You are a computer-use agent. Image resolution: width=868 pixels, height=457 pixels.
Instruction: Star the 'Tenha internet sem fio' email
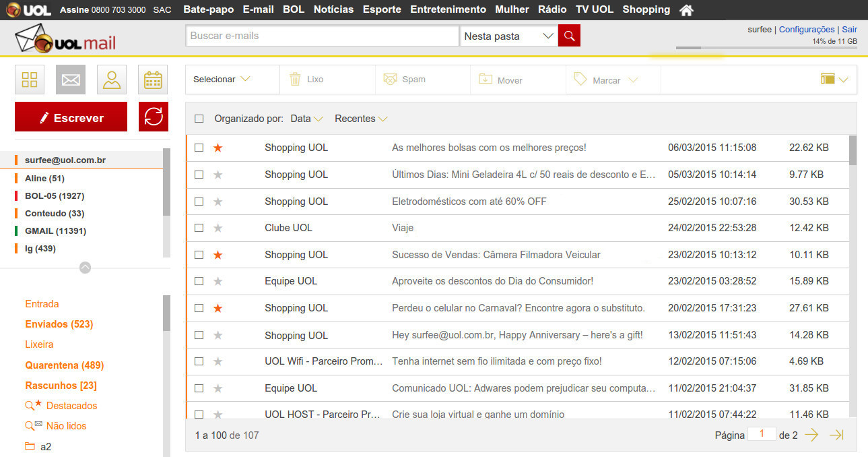218,361
